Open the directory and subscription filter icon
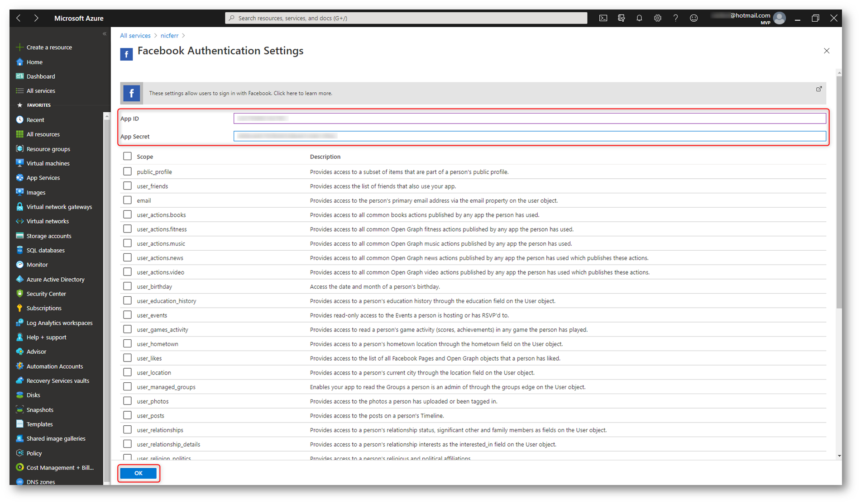Viewport: 861px width, 504px height. pyautogui.click(x=621, y=18)
